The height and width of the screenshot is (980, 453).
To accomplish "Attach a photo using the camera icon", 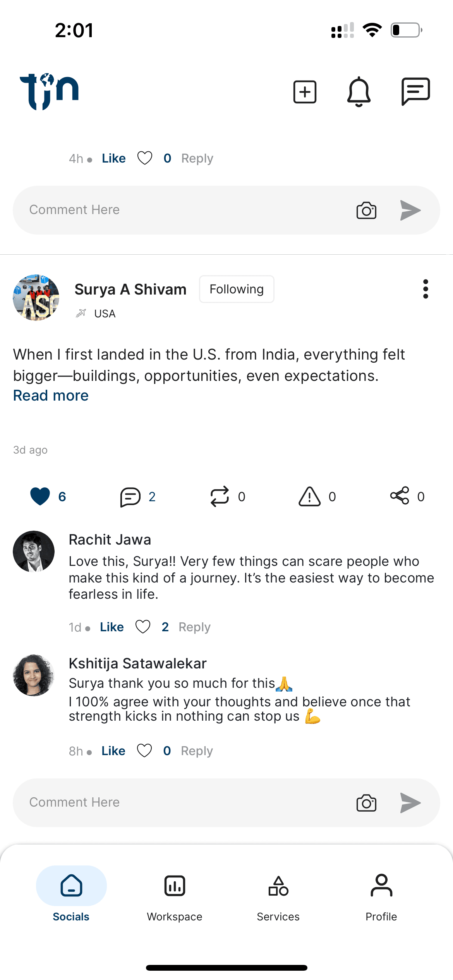I will point(366,802).
